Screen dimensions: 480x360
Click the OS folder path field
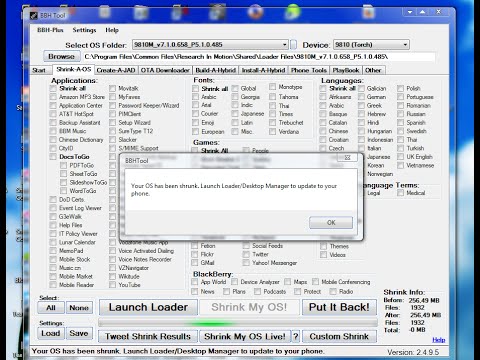259,57
